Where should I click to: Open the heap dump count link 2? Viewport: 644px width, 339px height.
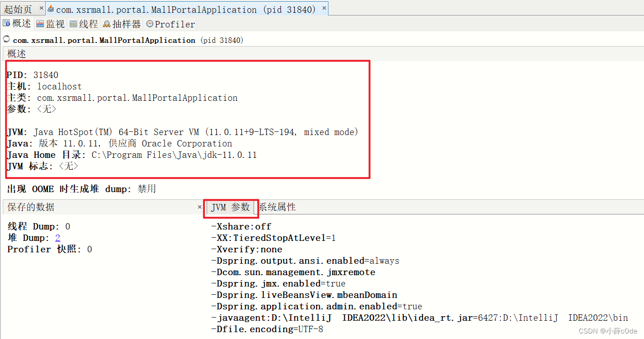pos(57,238)
